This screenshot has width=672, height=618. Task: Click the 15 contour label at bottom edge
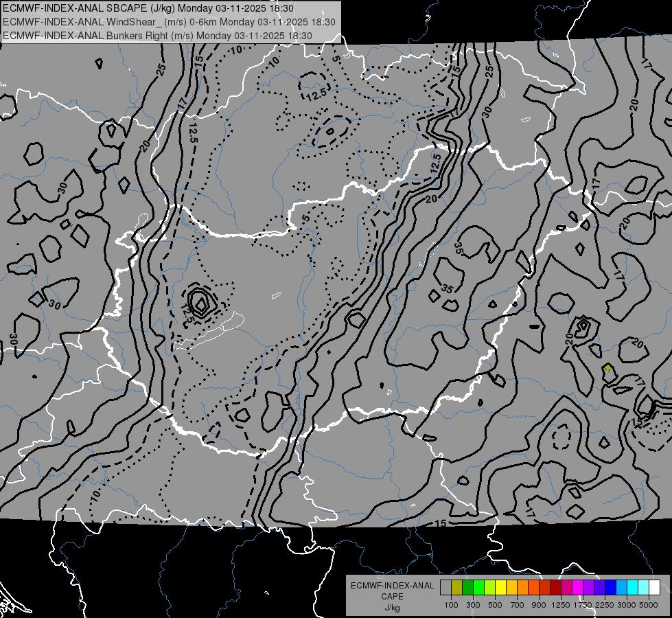441,523
